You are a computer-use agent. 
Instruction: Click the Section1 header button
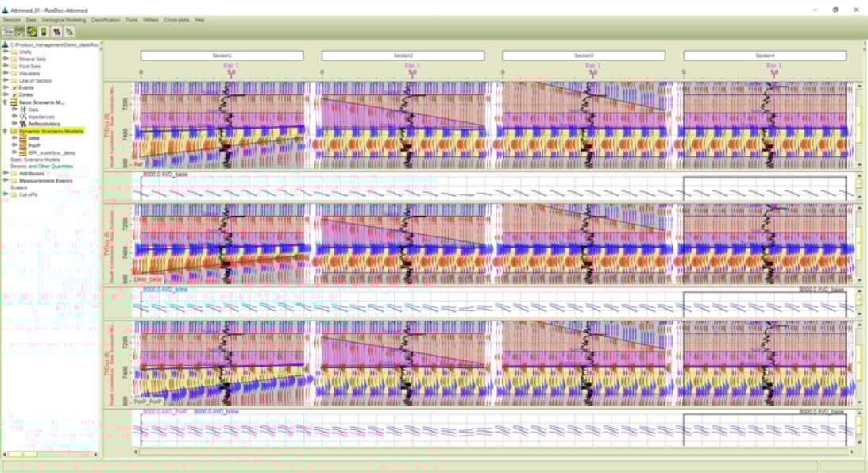pos(222,56)
